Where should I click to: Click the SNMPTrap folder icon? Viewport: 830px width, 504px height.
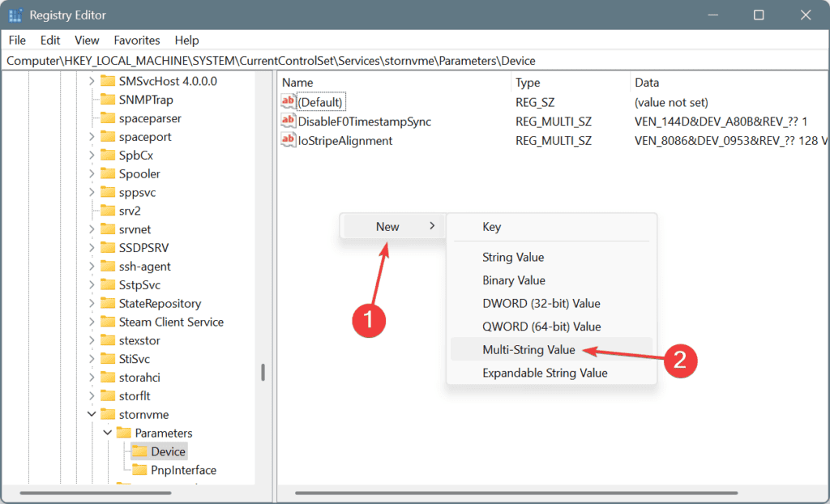click(108, 100)
